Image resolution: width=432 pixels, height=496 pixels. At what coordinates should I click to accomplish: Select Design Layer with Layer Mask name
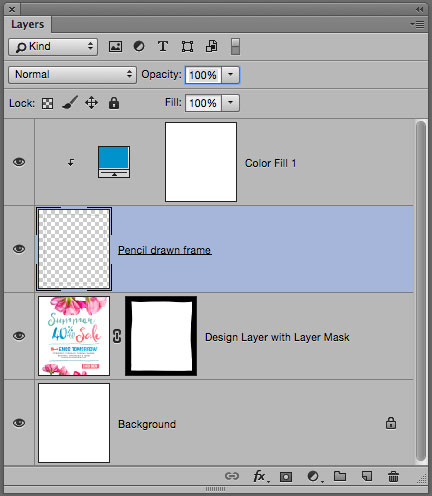(x=277, y=337)
